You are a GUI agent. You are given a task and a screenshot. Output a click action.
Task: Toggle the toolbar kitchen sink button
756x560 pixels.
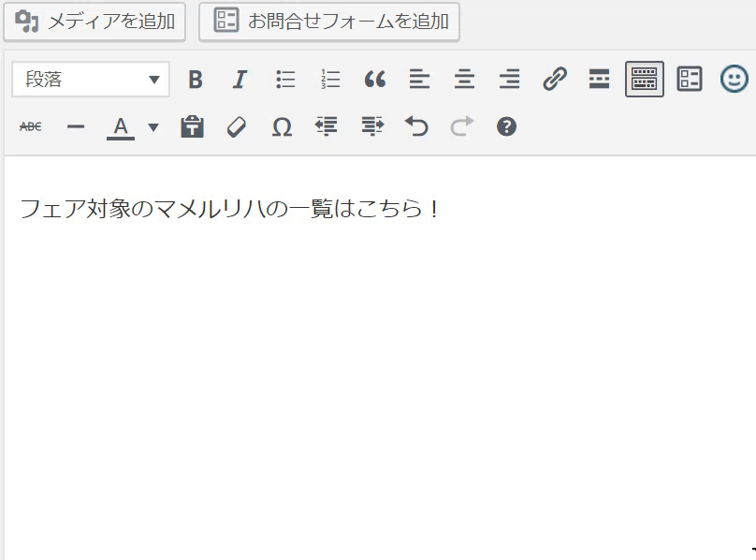pyautogui.click(x=645, y=80)
